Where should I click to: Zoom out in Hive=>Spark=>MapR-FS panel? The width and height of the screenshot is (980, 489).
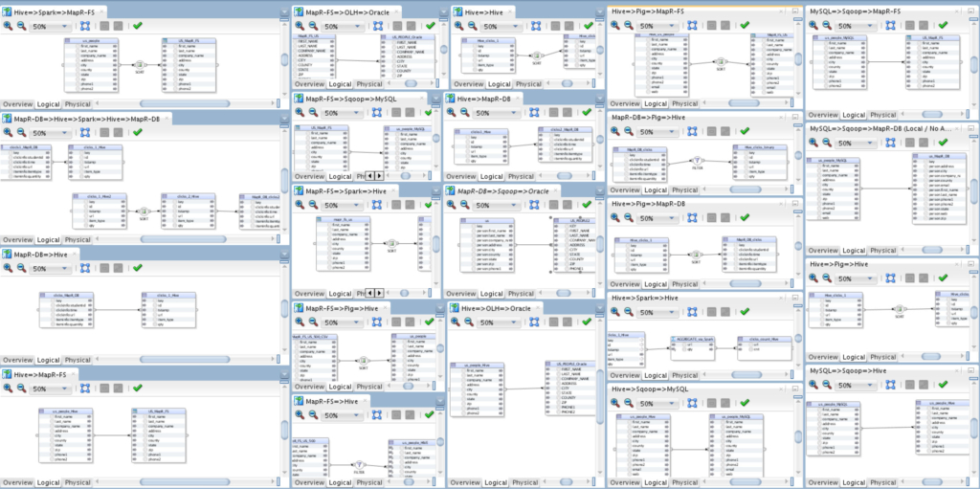click(21, 26)
